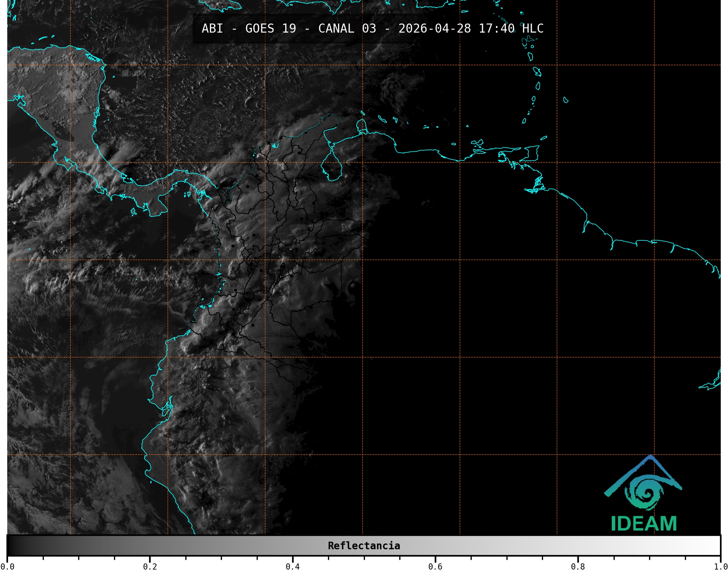Click the Reflectancia colorbar label

tap(364, 546)
